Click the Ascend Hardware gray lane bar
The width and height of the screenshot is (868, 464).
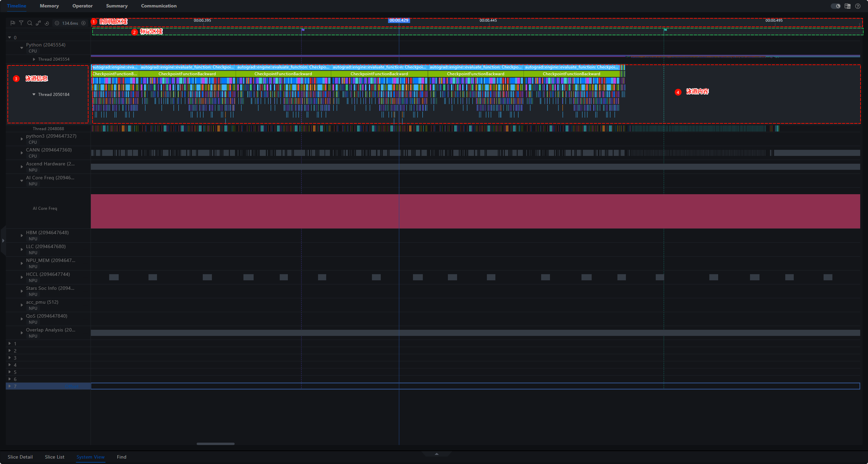pyautogui.click(x=475, y=167)
